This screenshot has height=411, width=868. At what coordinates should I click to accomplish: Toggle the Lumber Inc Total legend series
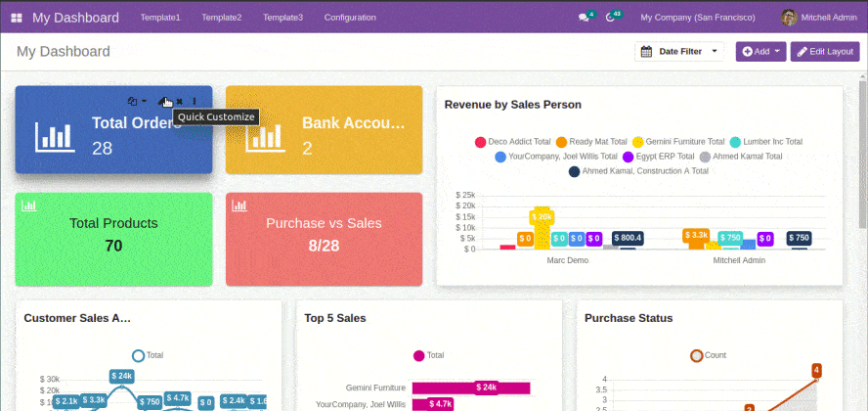point(765,142)
